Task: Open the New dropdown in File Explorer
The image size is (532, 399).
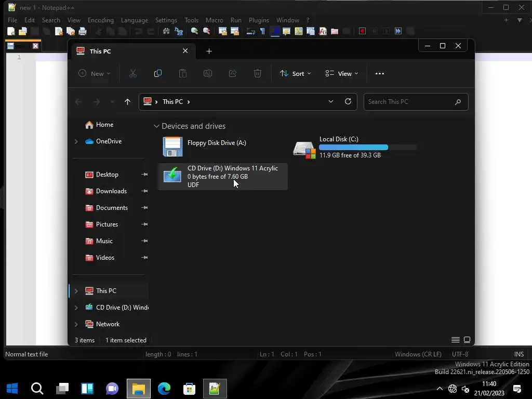Action: pos(95,74)
